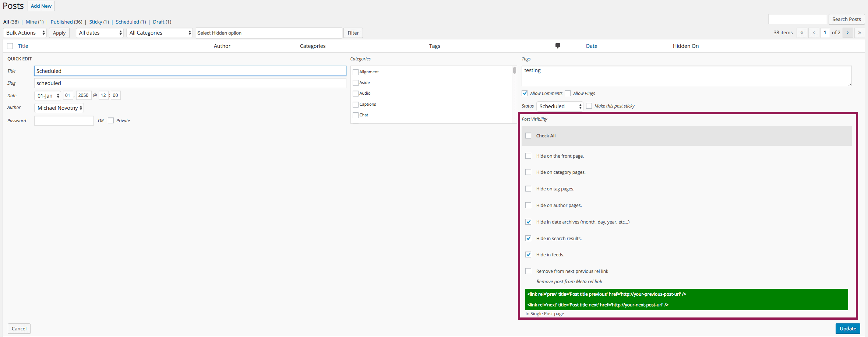Go to next page of posts
Screen dimensions: 868x337
point(848,33)
